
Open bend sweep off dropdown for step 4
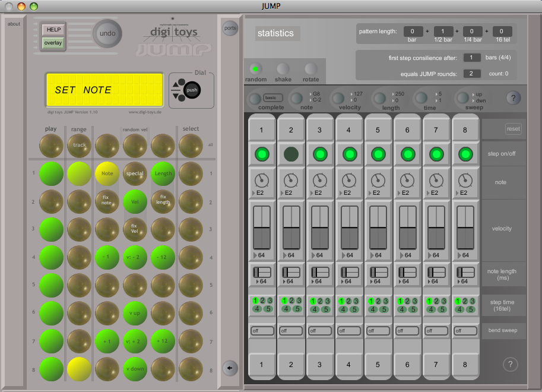349,331
